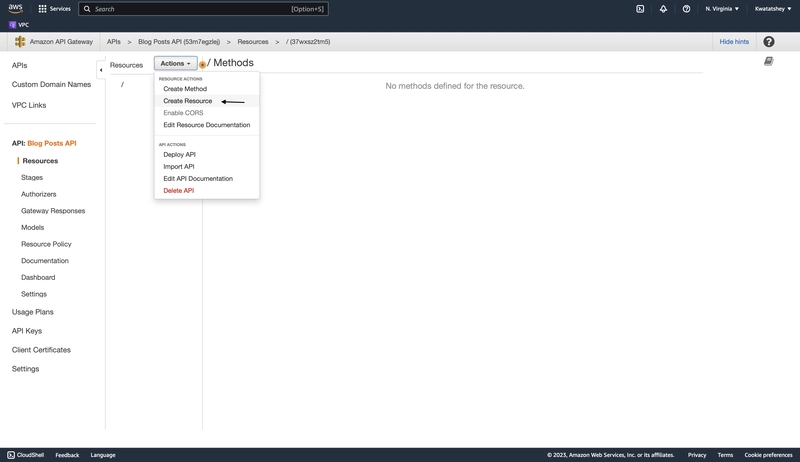
Task: Click Blog Posts API sidebar heading
Action: tap(52, 143)
